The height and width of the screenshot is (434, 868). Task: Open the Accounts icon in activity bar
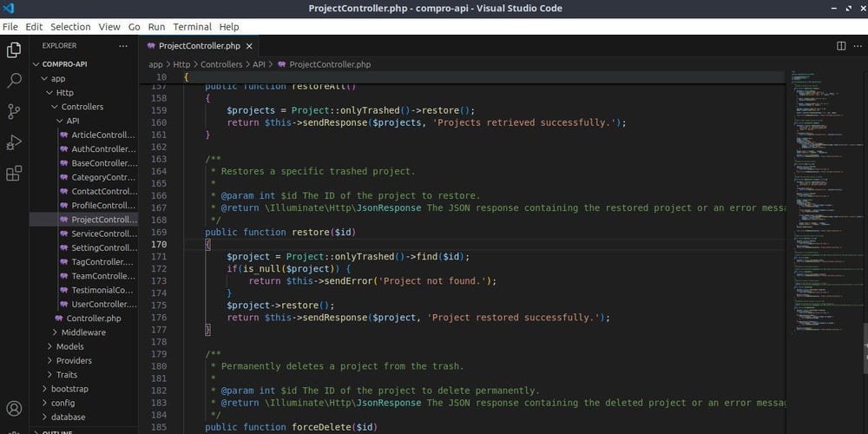tap(14, 409)
